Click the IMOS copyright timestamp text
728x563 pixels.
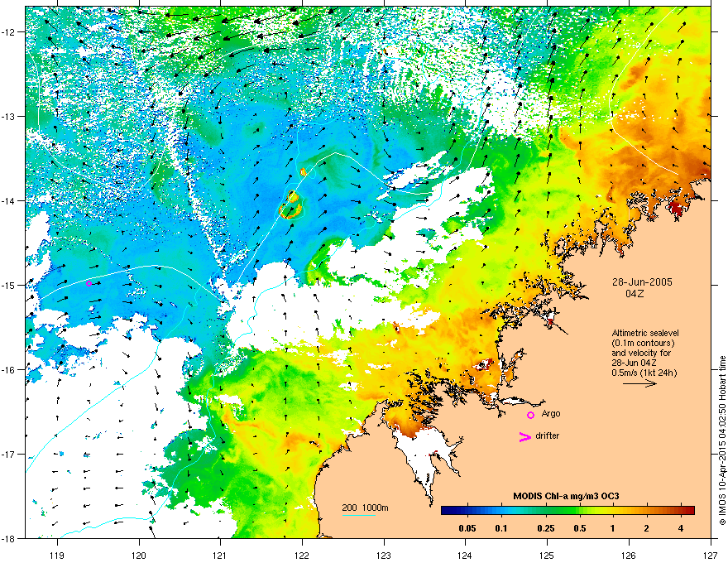click(722, 440)
